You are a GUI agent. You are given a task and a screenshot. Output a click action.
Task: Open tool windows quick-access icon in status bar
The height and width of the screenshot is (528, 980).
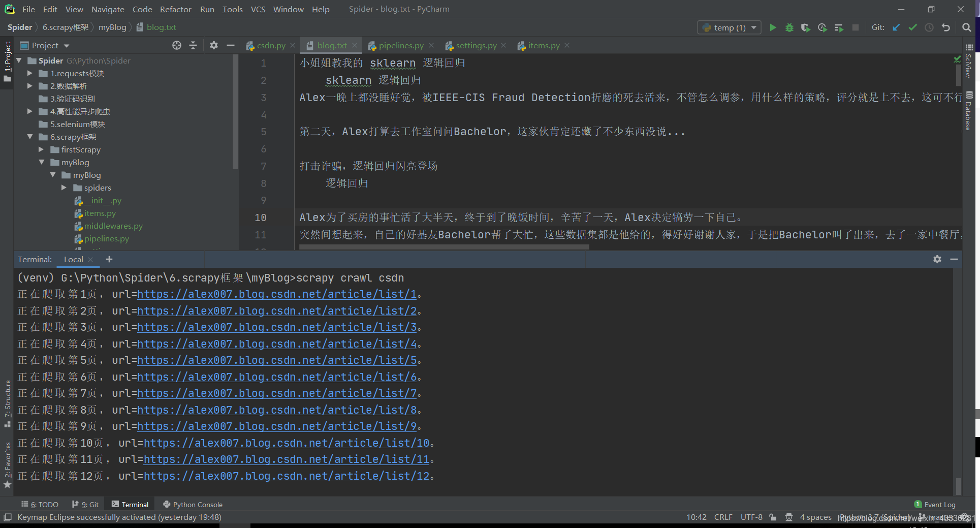(8, 517)
